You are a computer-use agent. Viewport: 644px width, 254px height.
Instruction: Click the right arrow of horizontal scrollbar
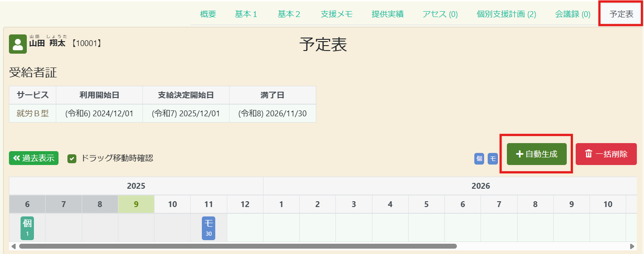[632, 246]
